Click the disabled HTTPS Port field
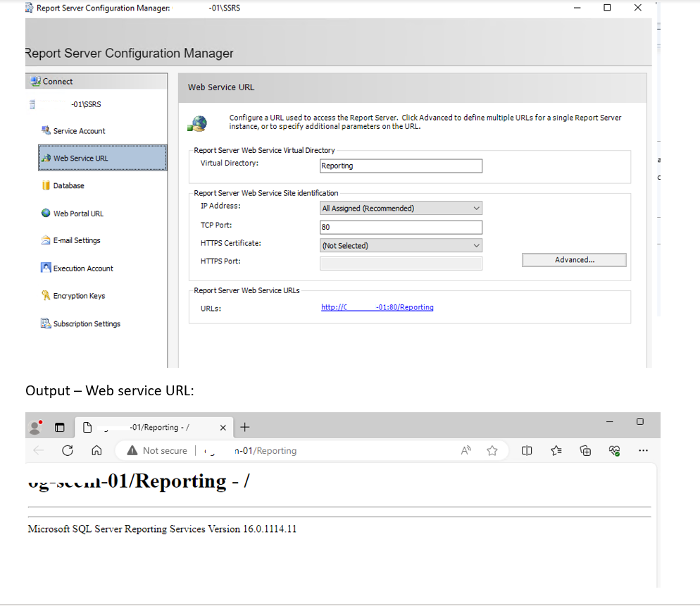700x606 pixels. click(401, 264)
